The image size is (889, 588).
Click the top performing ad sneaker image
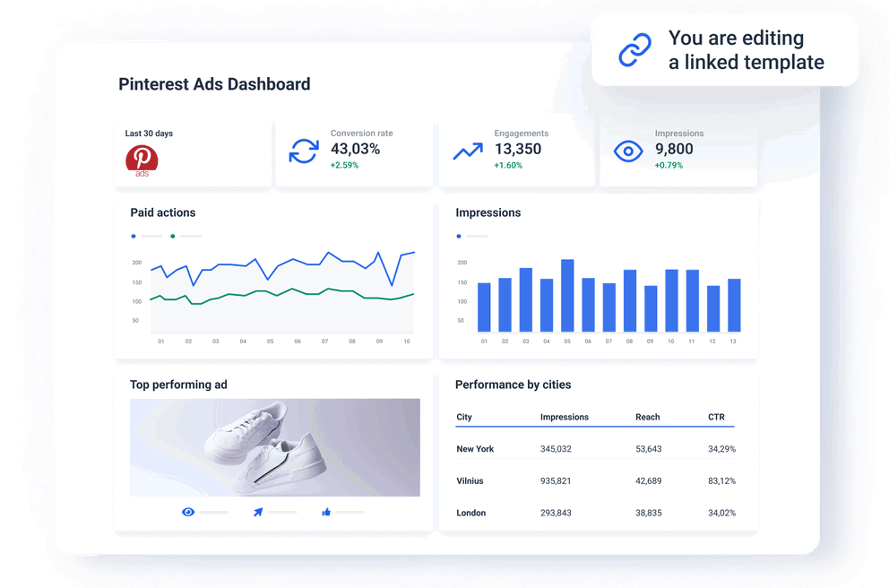click(x=274, y=446)
